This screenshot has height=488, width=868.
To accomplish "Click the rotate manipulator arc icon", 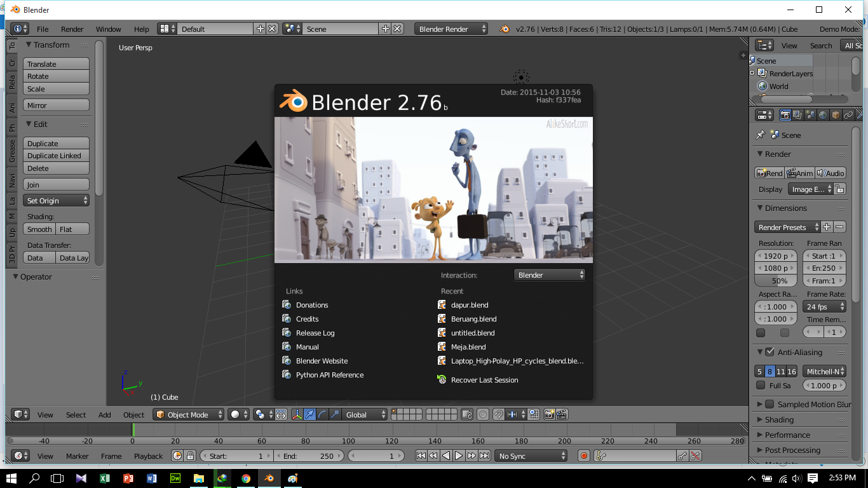I will pyautogui.click(x=322, y=414).
